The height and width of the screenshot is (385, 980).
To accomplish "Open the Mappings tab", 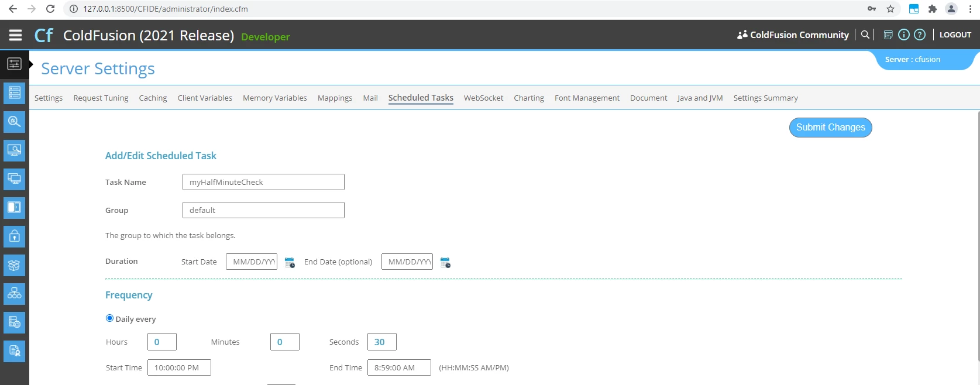I will (x=335, y=98).
